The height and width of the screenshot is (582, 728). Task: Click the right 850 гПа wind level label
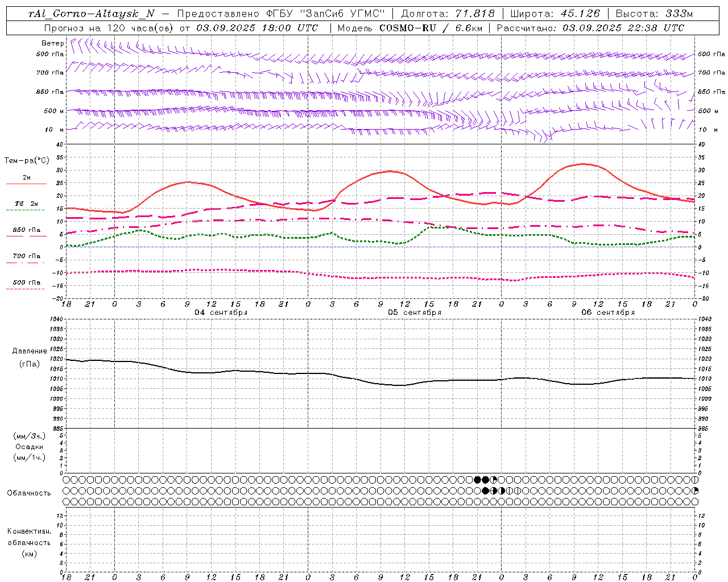[712, 92]
